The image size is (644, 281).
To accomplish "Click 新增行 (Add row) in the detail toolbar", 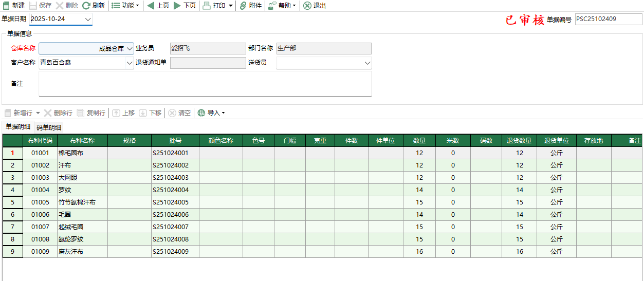I will [19, 113].
